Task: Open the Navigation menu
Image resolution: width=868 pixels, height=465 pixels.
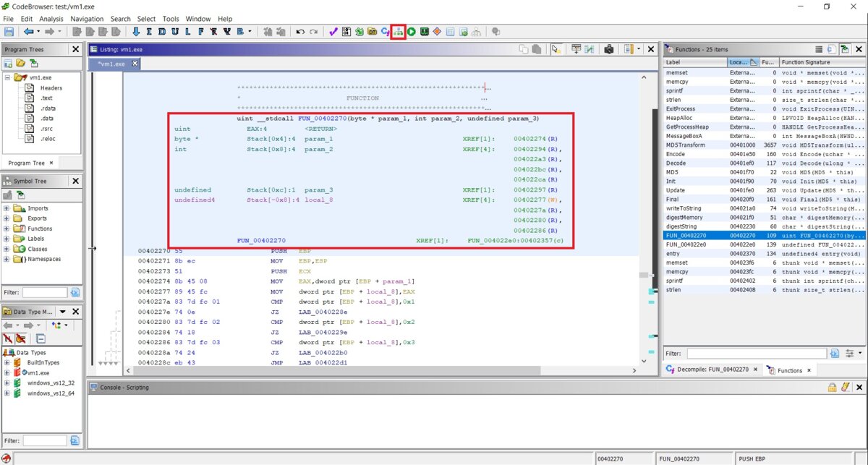Action: pos(87,19)
